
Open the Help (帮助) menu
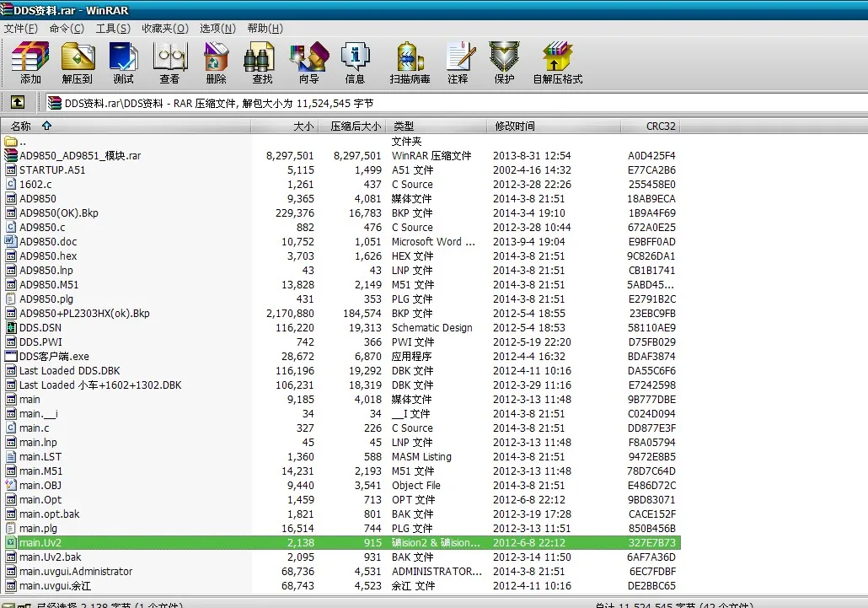coord(265,28)
